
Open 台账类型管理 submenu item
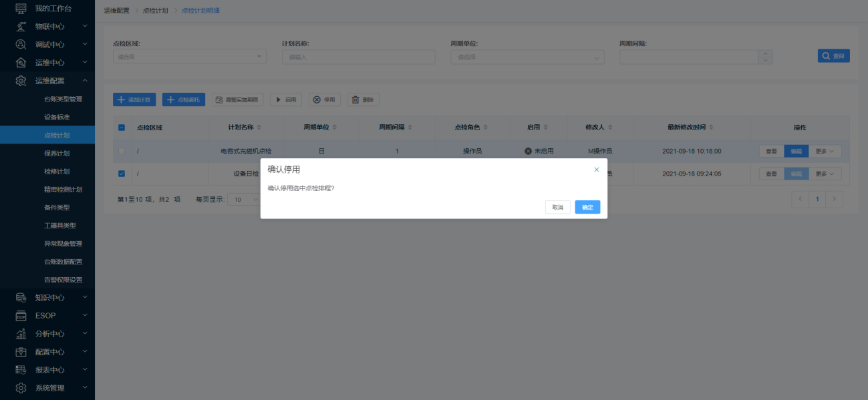point(63,99)
